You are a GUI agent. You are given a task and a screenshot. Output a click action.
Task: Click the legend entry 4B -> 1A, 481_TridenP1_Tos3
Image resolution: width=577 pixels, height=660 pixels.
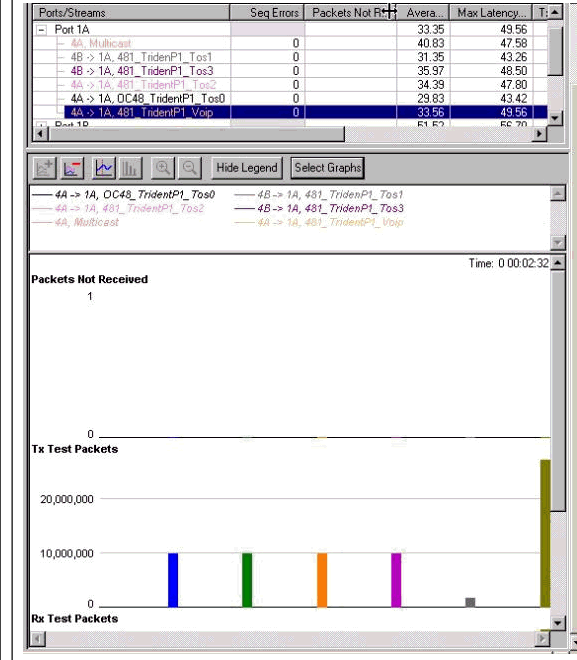(x=330, y=208)
